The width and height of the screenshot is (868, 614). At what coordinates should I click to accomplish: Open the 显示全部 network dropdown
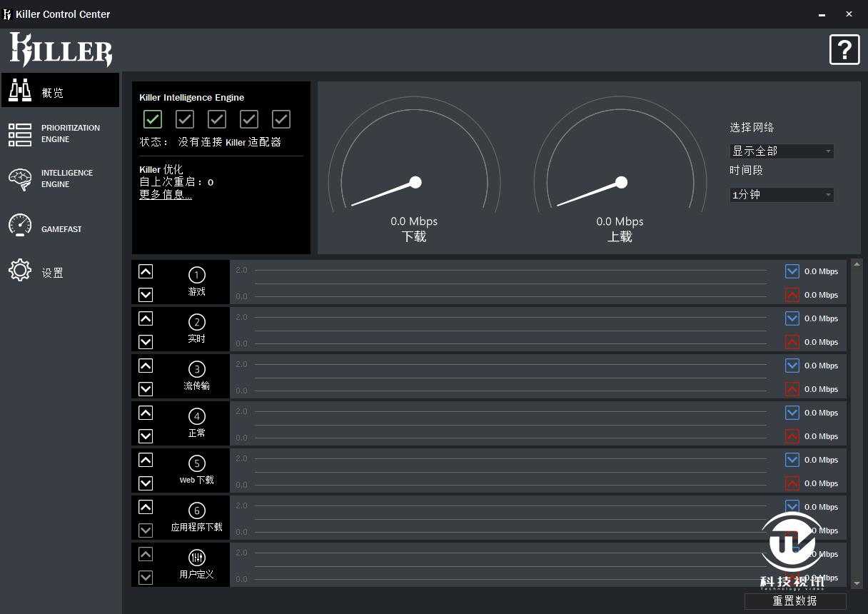coord(782,151)
